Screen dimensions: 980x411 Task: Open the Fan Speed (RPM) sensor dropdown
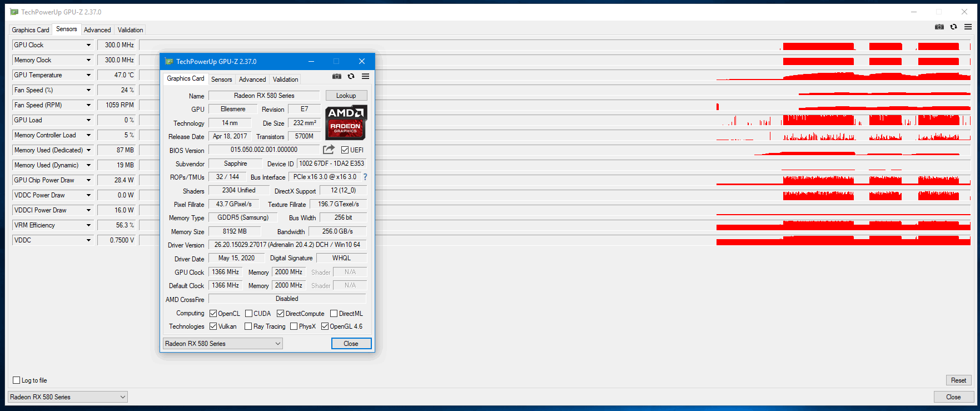point(88,105)
